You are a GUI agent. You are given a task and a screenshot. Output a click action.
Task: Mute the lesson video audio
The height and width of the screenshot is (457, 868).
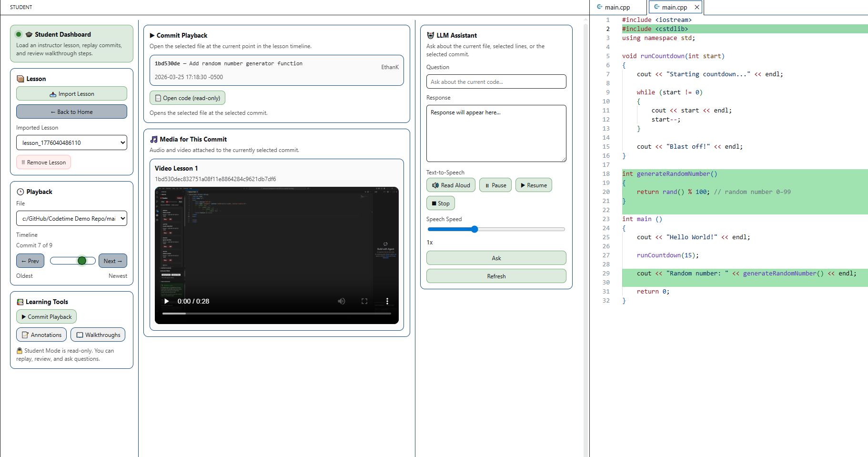[341, 301]
